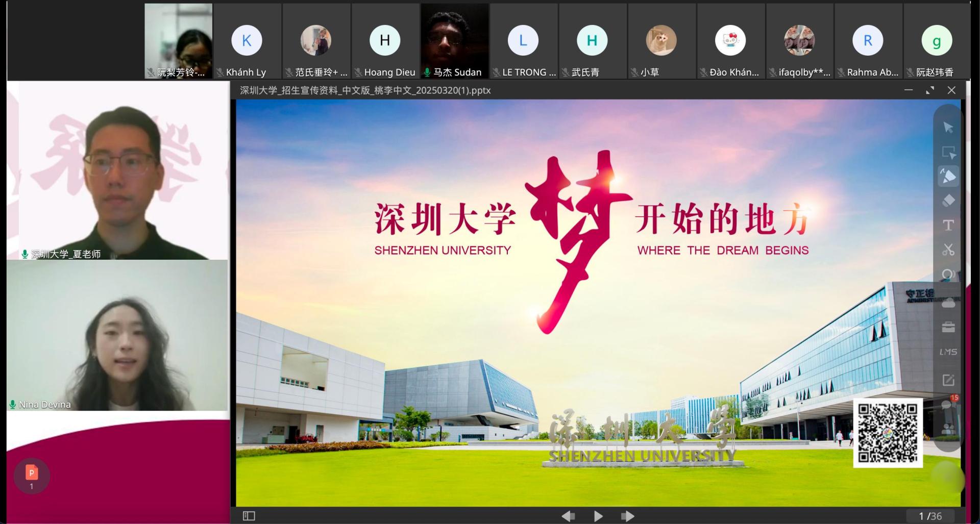The width and height of the screenshot is (980, 524).
Task: Select Nina Devina video feed
Action: [x=117, y=335]
